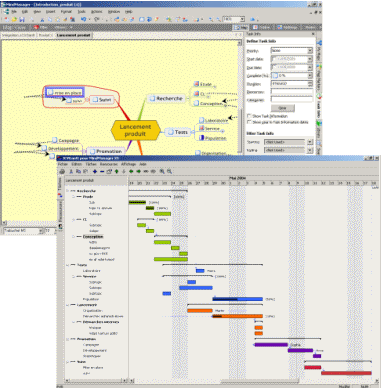Collapse the Recherche group in Gantt tree

[x=68, y=191]
